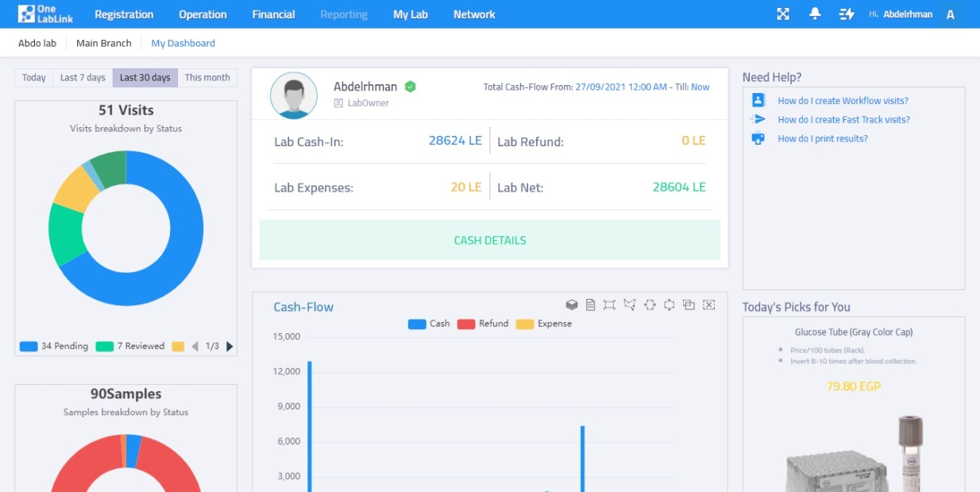
Task: Select the Today range tab
Action: coord(34,78)
